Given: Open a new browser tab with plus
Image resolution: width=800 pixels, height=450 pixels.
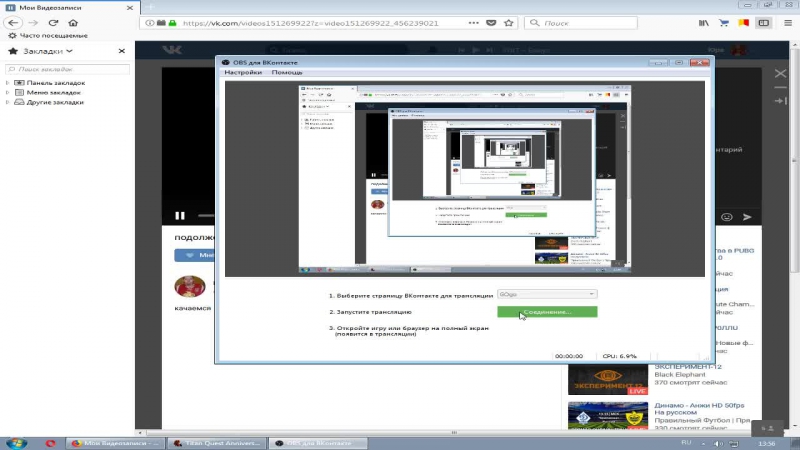Looking at the screenshot, I should click(150, 7).
